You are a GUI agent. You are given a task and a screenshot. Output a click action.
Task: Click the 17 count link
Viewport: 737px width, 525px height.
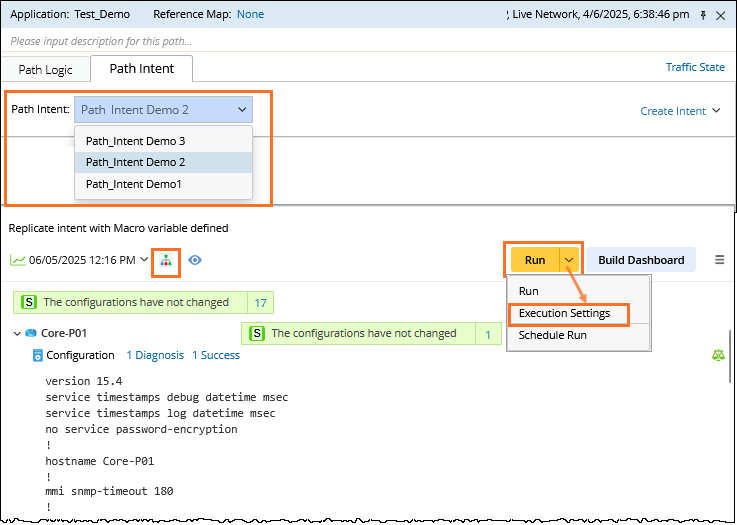pyautogui.click(x=260, y=303)
